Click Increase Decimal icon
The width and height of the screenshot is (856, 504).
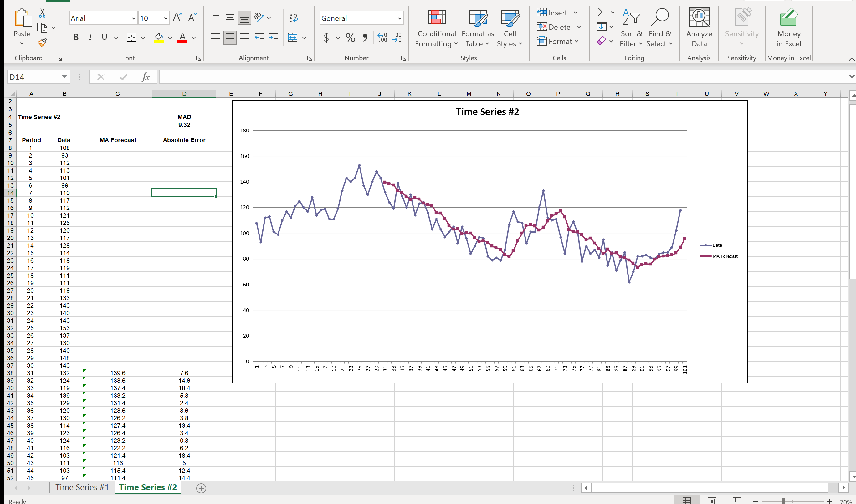(x=382, y=37)
